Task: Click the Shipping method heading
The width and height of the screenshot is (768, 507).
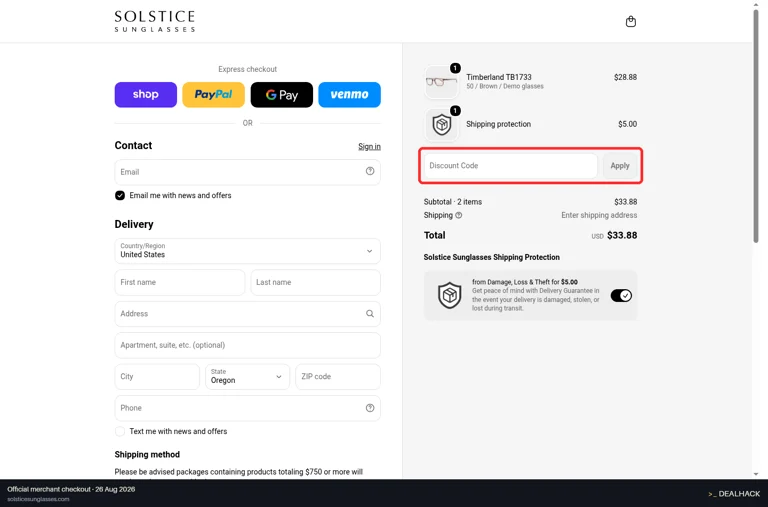Action: tap(147, 455)
